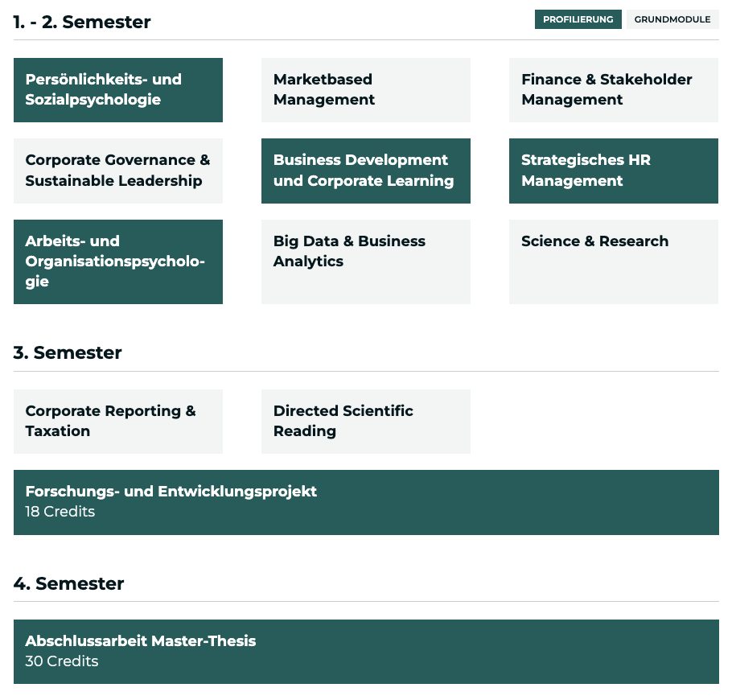Click the Directed Scientific Reading tile
The height and width of the screenshot is (700, 732).
coord(366,422)
